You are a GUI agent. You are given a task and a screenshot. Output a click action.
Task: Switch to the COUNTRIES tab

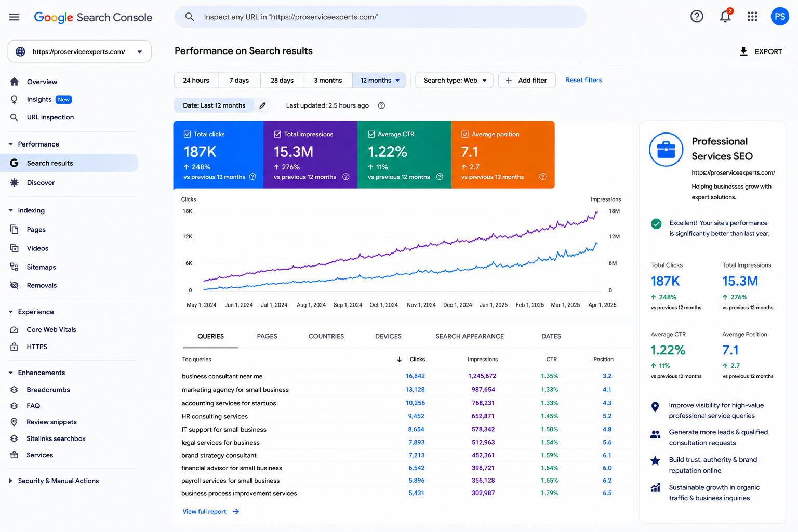click(326, 336)
